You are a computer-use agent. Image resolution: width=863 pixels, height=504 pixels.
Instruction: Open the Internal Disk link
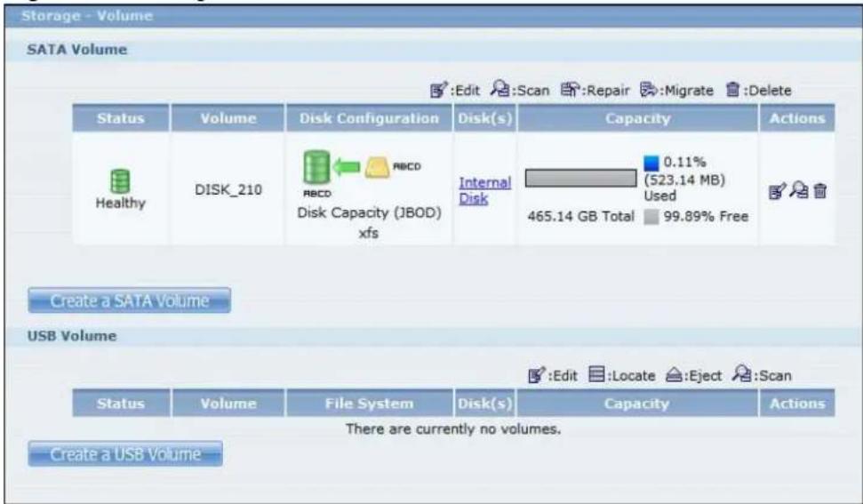(484, 190)
